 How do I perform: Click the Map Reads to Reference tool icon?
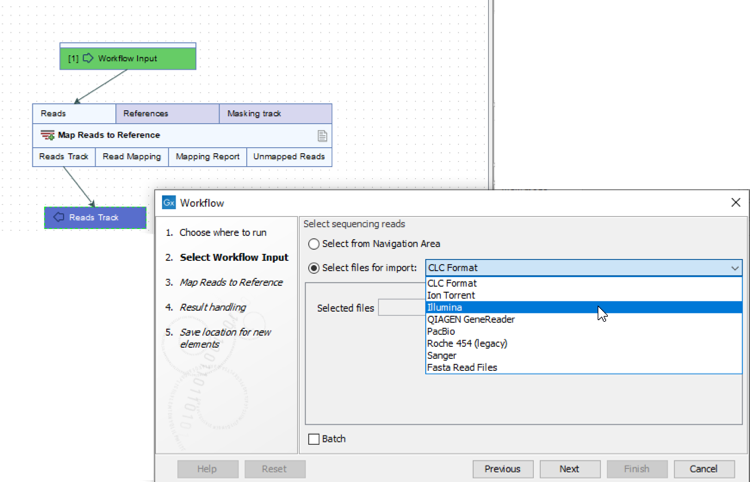pos(47,135)
